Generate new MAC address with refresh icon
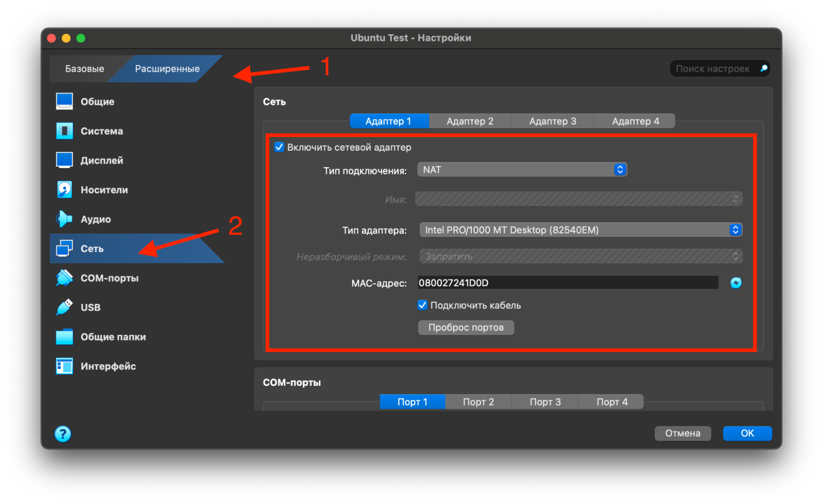The image size is (823, 504). pos(736,283)
